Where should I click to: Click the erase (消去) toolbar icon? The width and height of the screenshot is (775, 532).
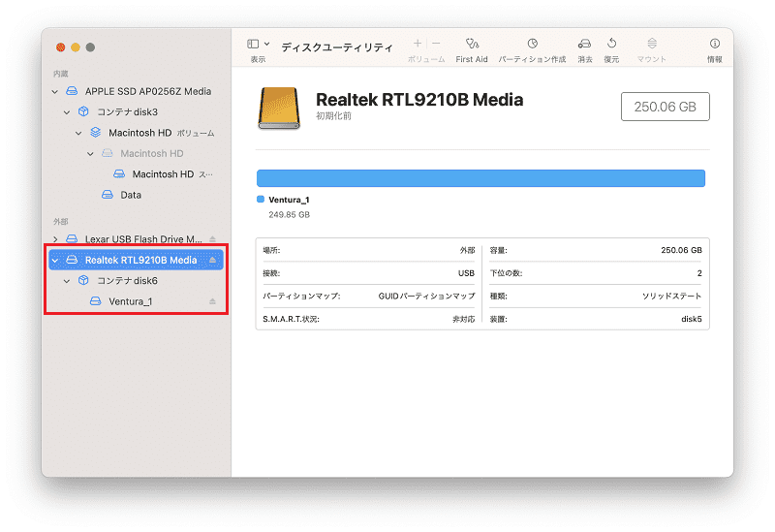pyautogui.click(x=585, y=44)
